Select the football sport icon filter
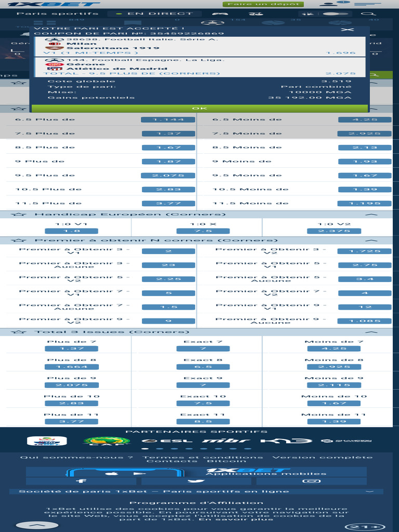 pos(212,23)
